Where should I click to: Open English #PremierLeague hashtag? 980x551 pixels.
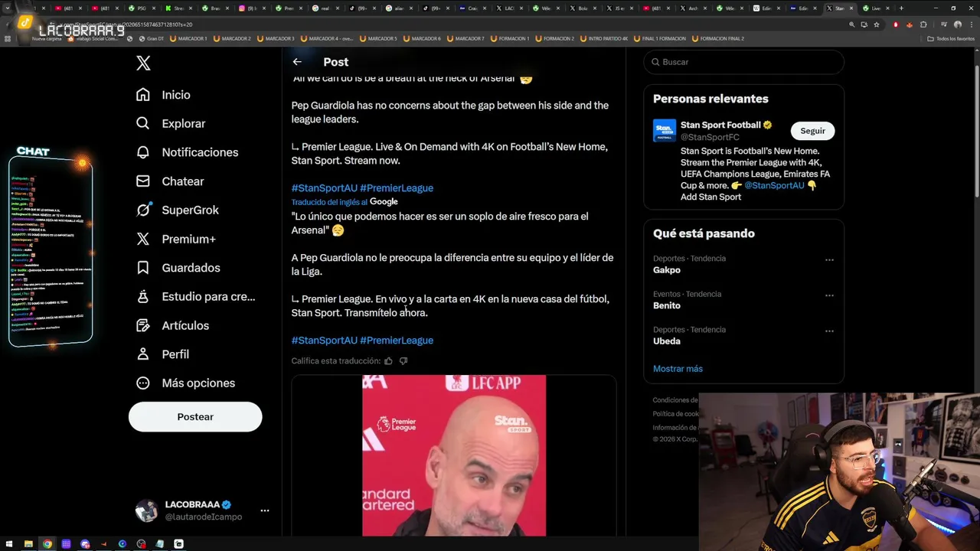click(397, 188)
